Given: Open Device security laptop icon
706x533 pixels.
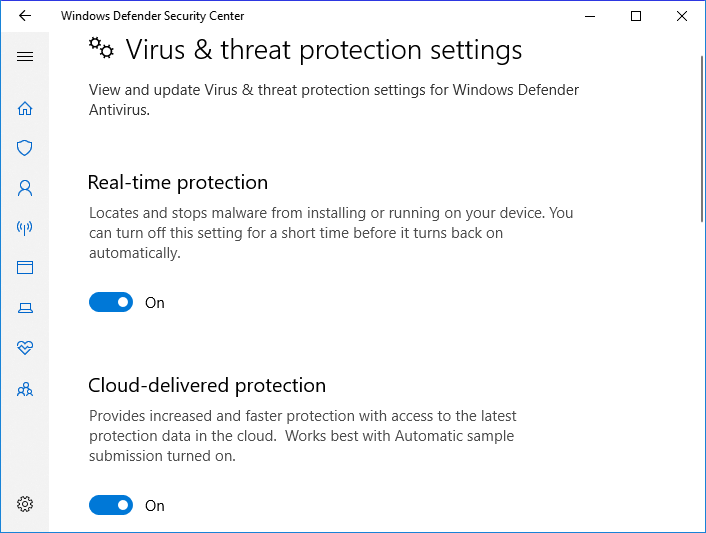Looking at the screenshot, I should coord(25,308).
